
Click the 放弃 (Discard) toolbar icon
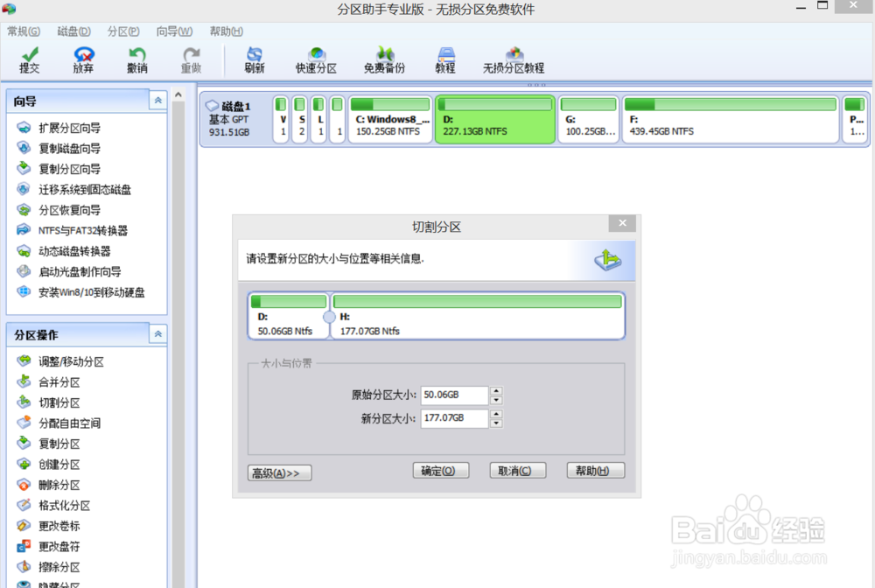[83, 60]
